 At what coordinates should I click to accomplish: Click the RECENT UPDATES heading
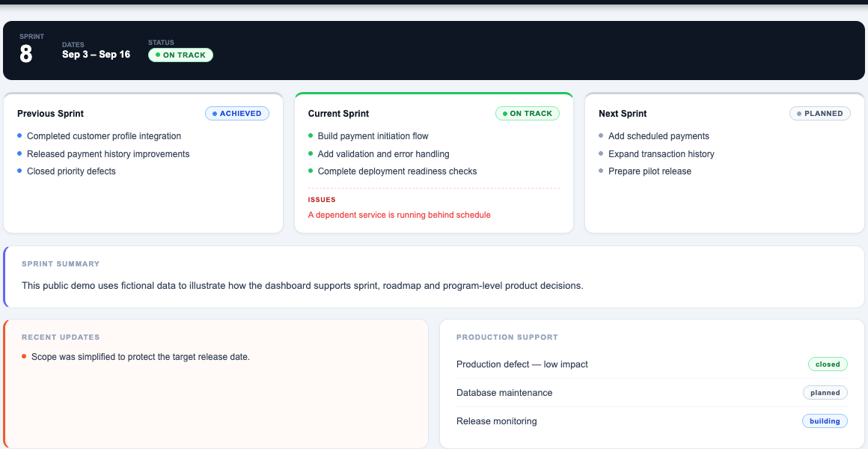(x=61, y=337)
